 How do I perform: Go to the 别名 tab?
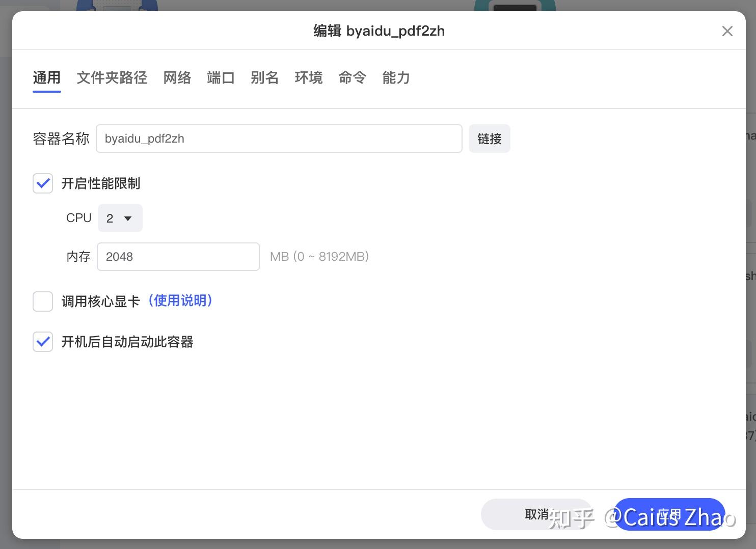pyautogui.click(x=265, y=77)
